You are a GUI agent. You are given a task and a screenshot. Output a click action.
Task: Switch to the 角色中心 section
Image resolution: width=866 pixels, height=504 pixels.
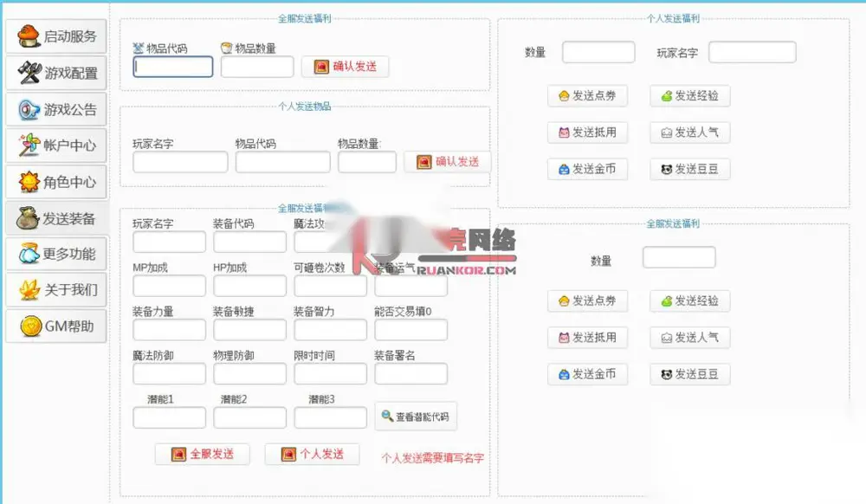pyautogui.click(x=56, y=182)
